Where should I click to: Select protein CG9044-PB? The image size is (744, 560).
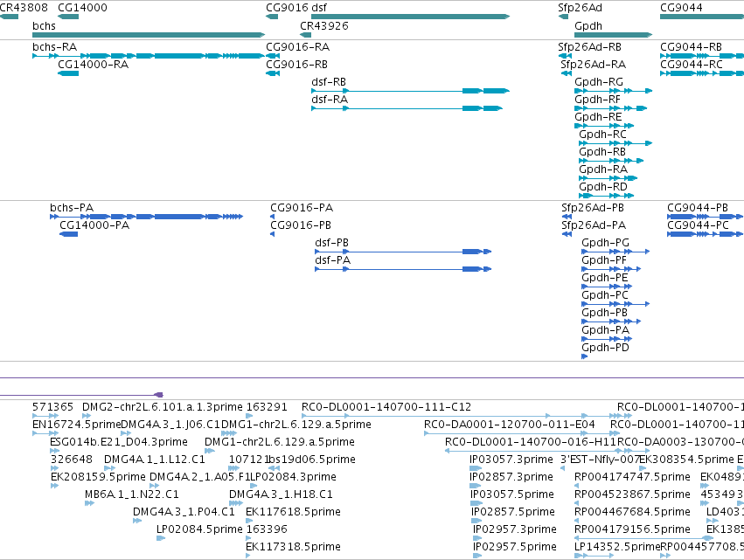pyautogui.click(x=705, y=217)
